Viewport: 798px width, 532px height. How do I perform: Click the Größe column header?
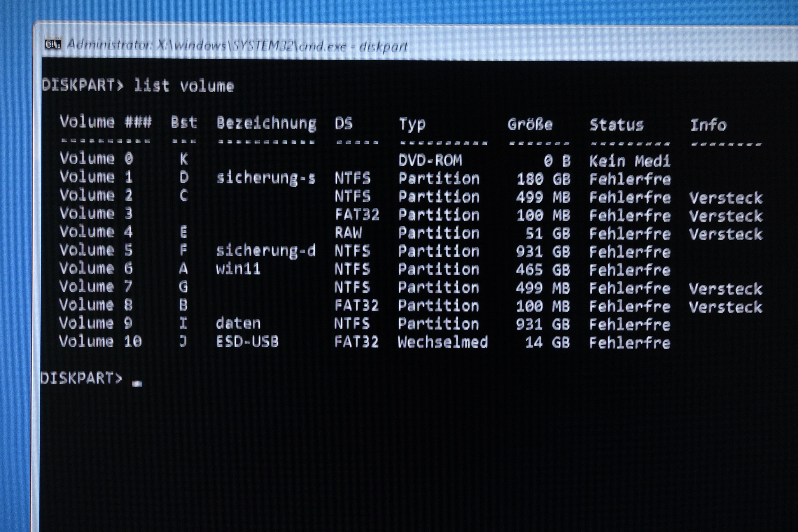pyautogui.click(x=530, y=125)
